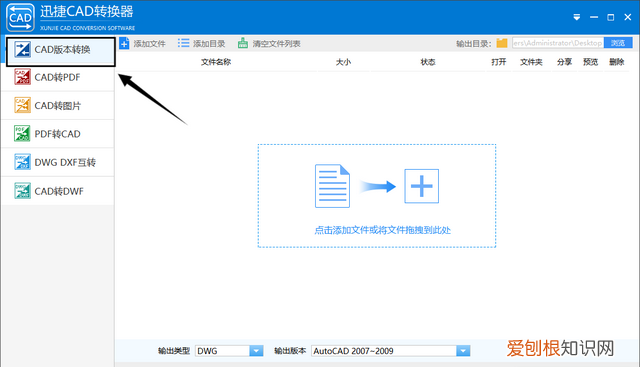Click the green PDF转CAD icon

click(22, 133)
